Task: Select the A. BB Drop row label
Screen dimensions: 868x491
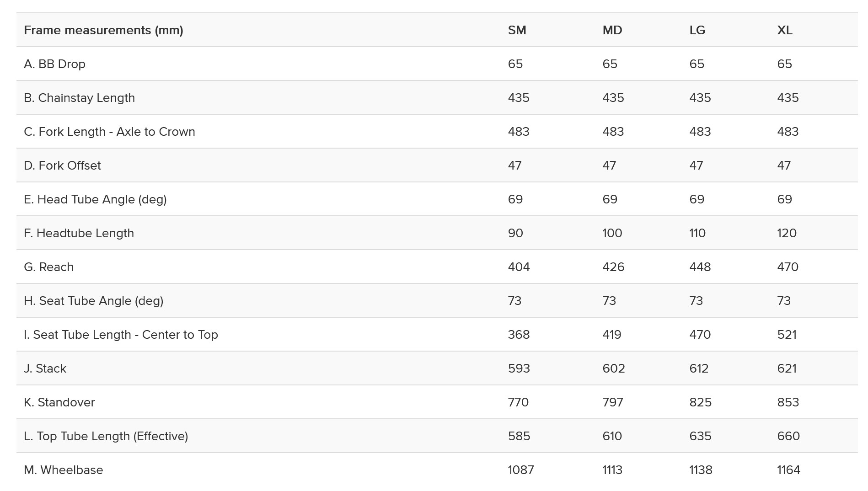Action: pyautogui.click(x=54, y=64)
